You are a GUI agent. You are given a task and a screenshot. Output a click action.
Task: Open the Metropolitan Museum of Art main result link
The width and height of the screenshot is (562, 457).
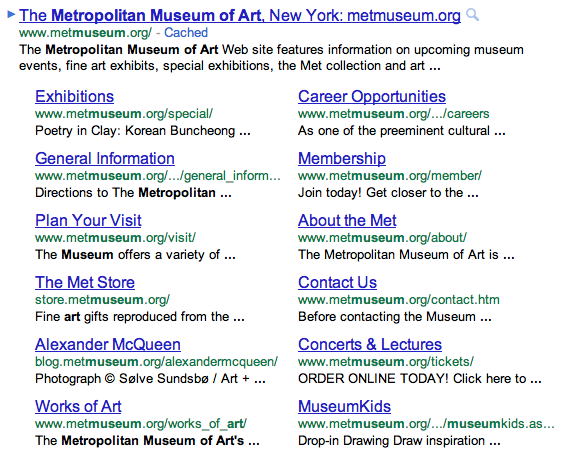click(240, 16)
